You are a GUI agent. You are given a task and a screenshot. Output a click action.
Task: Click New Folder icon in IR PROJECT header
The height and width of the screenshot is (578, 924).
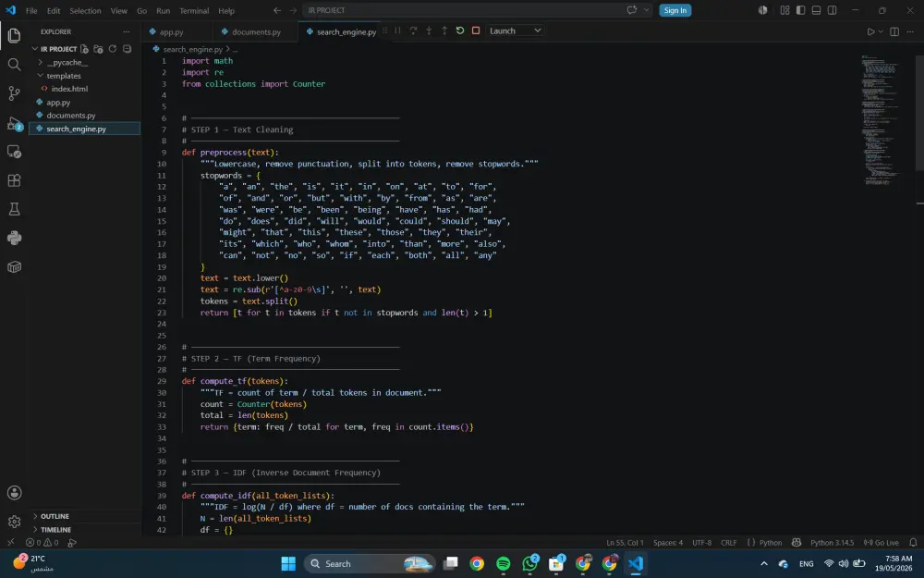coord(99,49)
